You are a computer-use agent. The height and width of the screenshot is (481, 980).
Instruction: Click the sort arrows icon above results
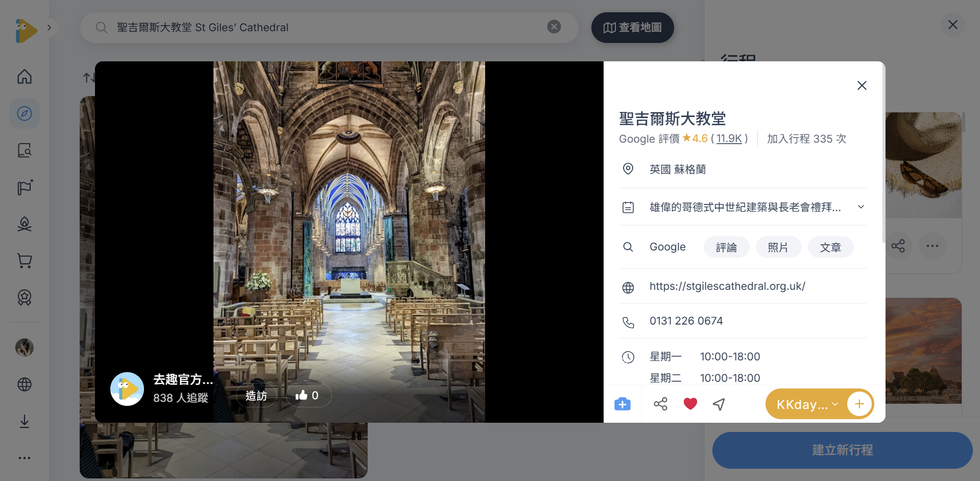pyautogui.click(x=88, y=78)
